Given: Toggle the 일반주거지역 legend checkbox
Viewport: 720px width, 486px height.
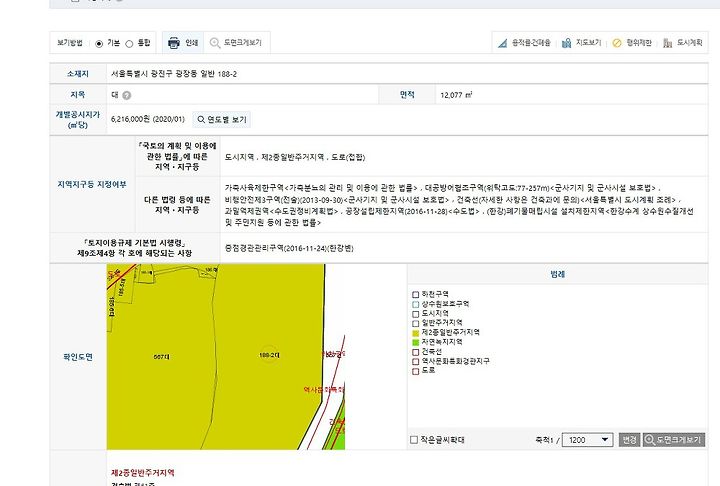Looking at the screenshot, I should click(416, 323).
